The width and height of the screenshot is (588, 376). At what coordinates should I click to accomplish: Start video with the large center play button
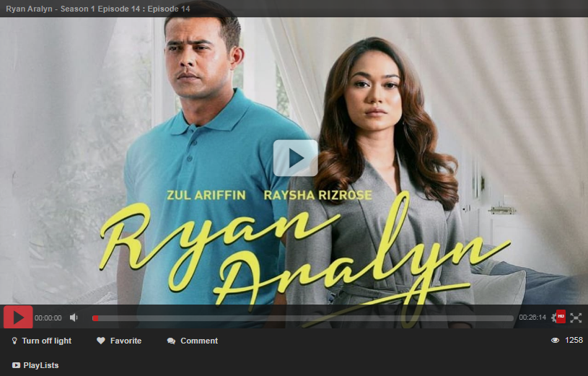(x=296, y=158)
